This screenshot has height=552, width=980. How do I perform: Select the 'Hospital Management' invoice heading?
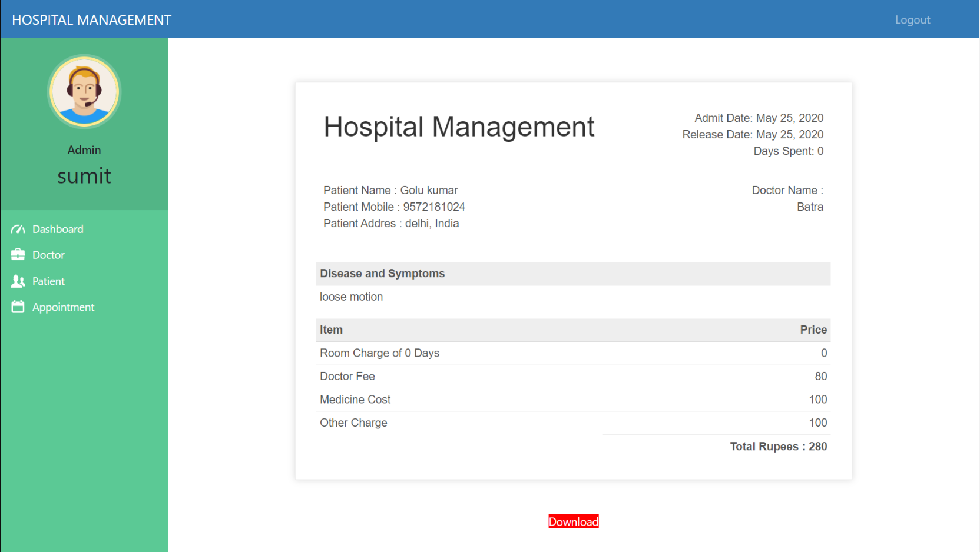[459, 127]
